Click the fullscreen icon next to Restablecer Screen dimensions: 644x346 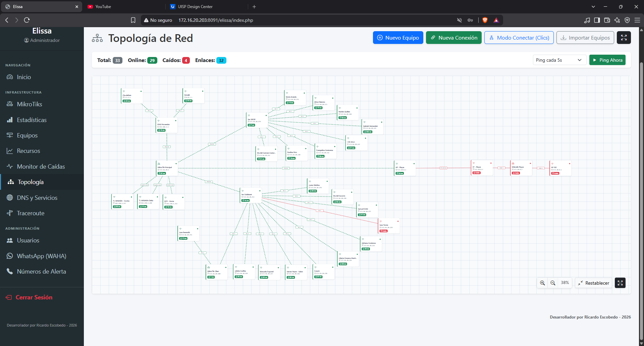pos(620,283)
